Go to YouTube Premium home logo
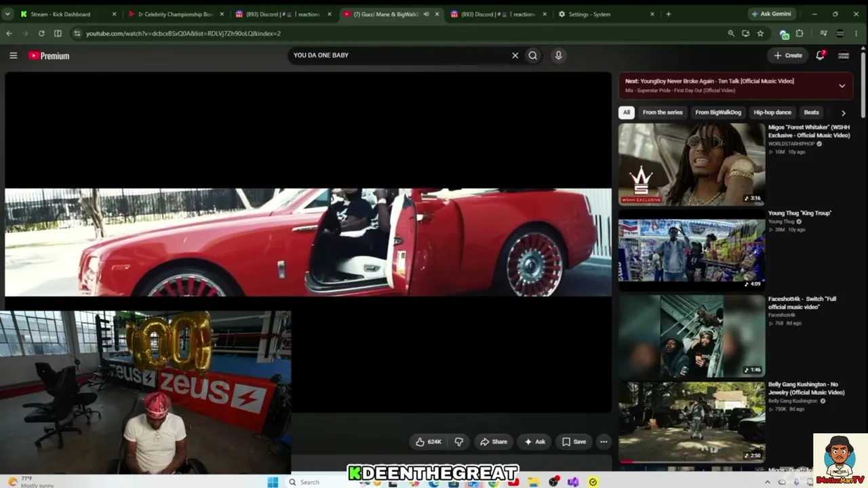This screenshot has width=868, height=488. (x=49, y=56)
